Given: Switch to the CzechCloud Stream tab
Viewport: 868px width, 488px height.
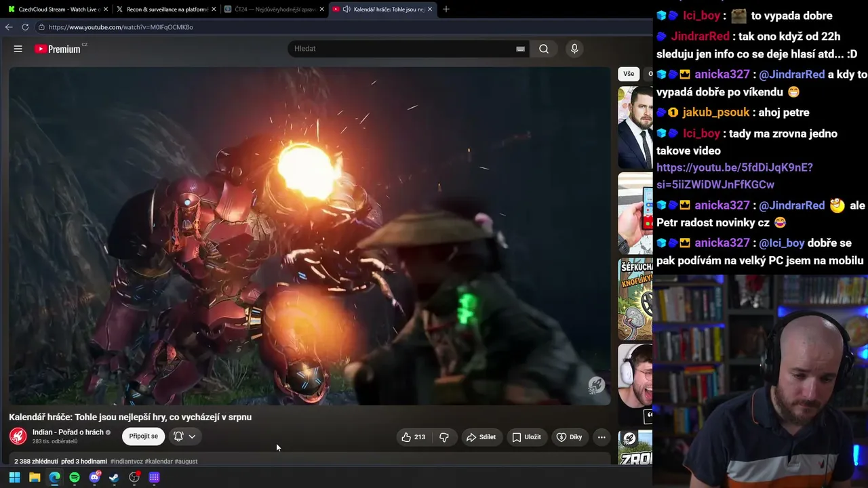Looking at the screenshot, I should coord(57,9).
